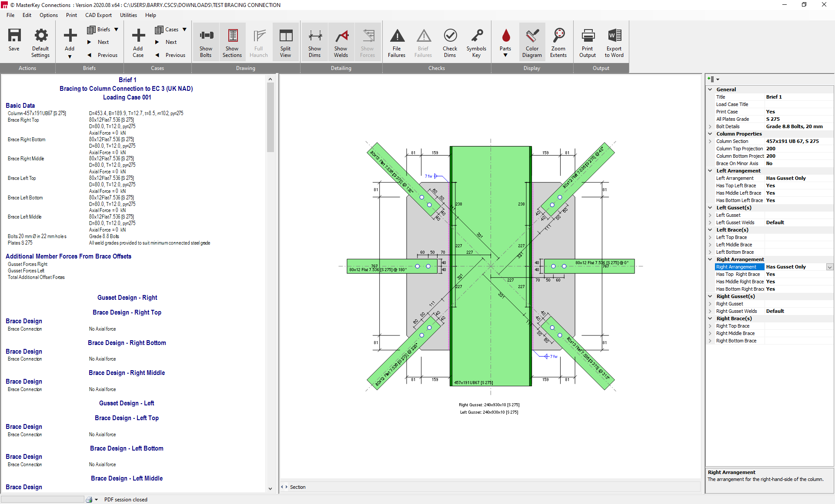Screen dimensions: 835x504
Task: Select the Show Bolts drawing tool
Action: 206,42
